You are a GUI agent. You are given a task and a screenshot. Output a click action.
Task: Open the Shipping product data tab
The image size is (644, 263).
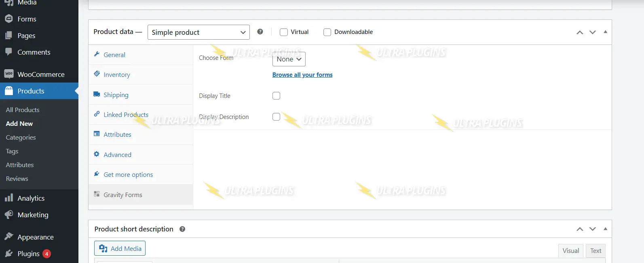141,95
